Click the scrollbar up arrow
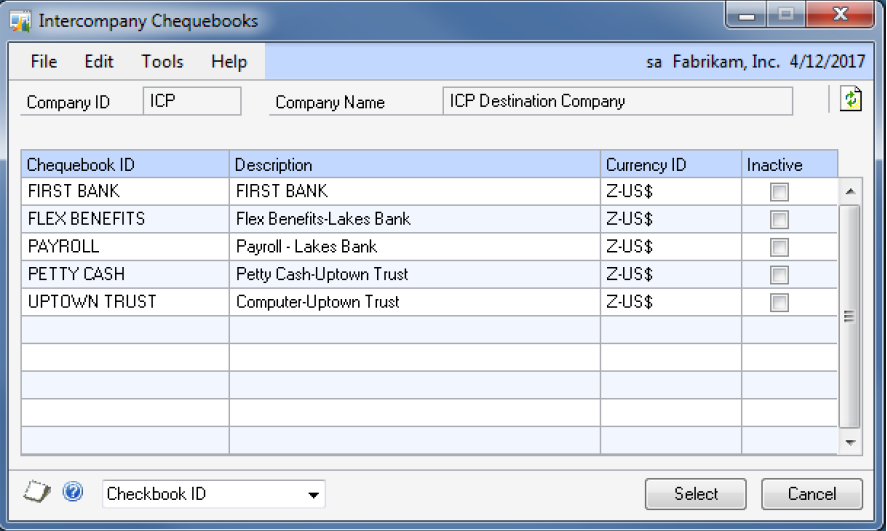The height and width of the screenshot is (531, 887). (x=850, y=191)
